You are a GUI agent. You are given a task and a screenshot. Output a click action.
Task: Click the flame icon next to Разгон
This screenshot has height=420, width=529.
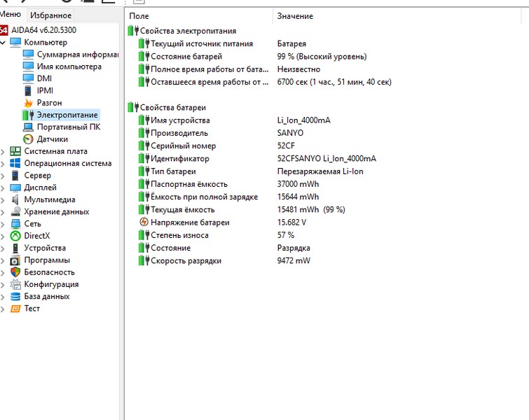tap(28, 103)
